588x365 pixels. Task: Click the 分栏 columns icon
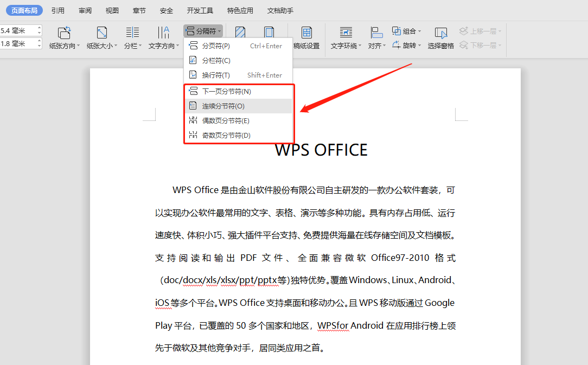point(132,33)
